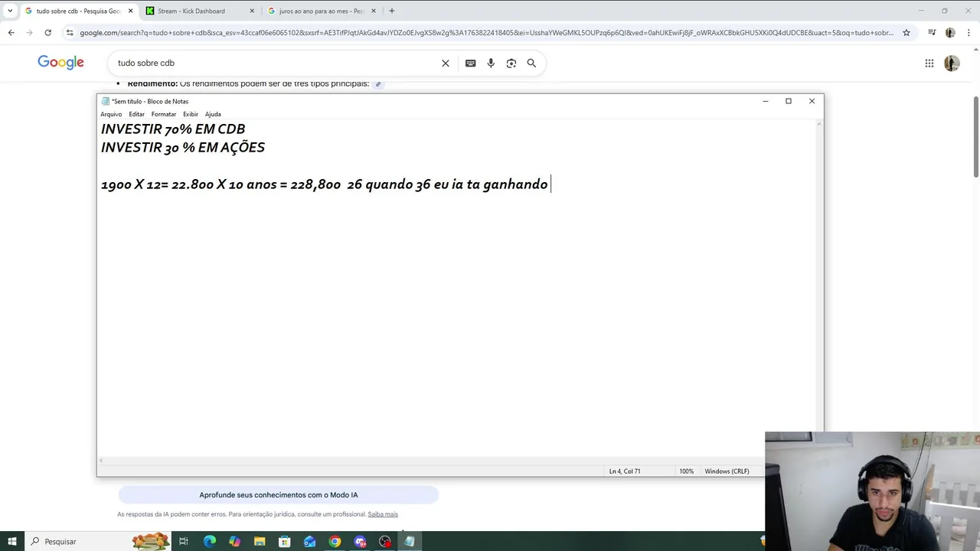Click Windows (CRLF) in Notepad status bar
Viewport: 980px width, 551px height.
coord(727,471)
